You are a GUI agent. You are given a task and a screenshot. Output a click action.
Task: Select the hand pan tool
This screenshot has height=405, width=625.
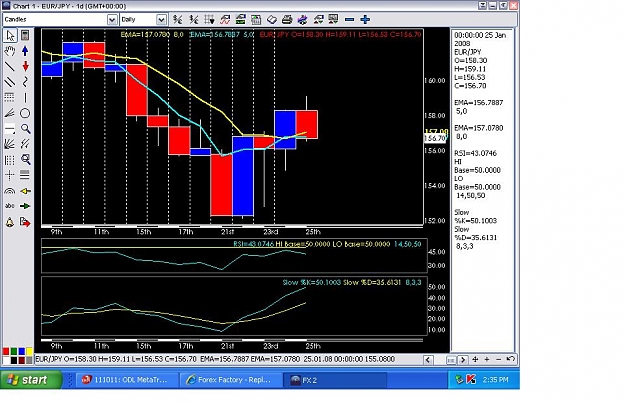pos(10,51)
